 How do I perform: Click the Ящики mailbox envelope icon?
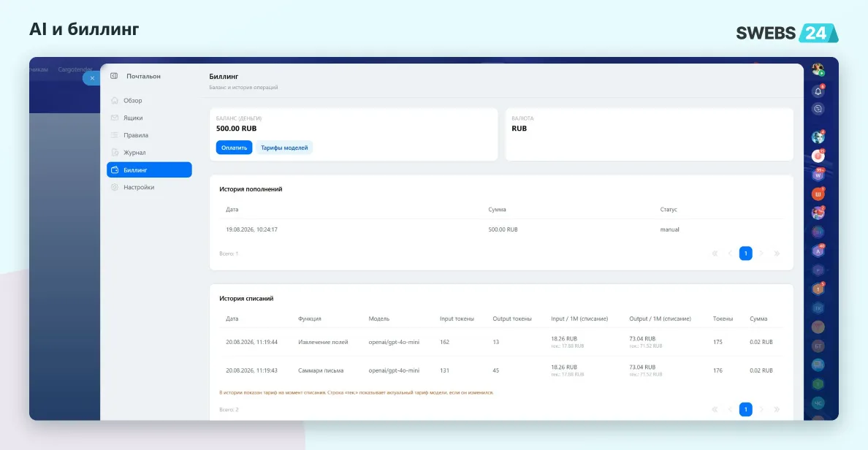click(x=115, y=118)
